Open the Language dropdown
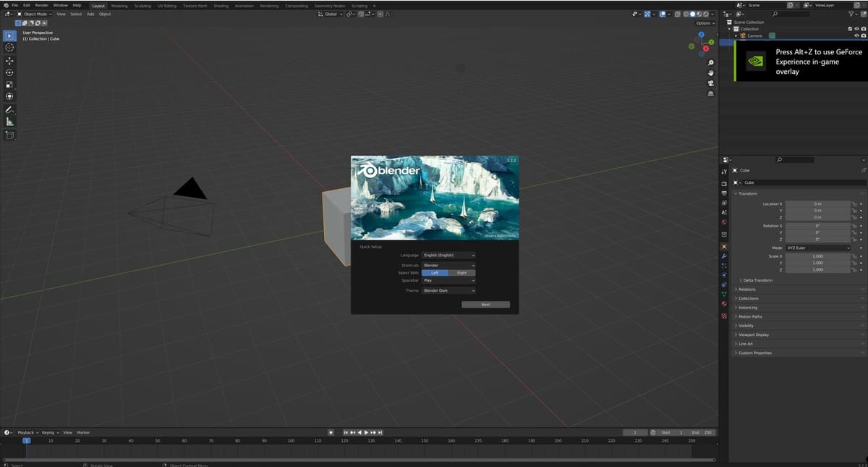The width and height of the screenshot is (868, 467). coord(448,255)
